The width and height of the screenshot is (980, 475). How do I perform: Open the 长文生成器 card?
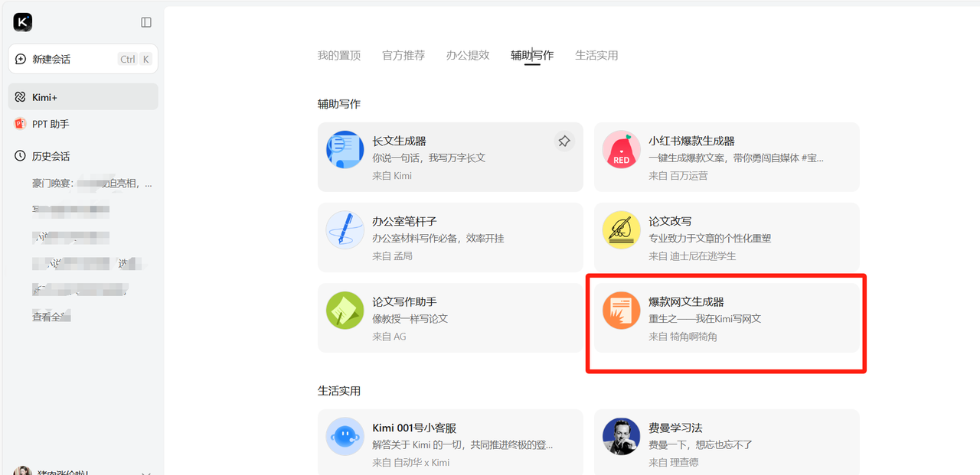point(450,157)
